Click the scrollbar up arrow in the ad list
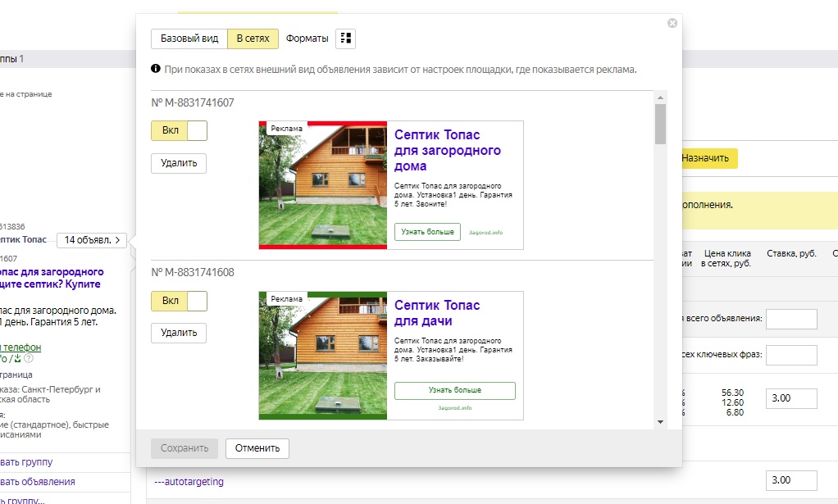This screenshot has width=838, height=504. click(660, 98)
